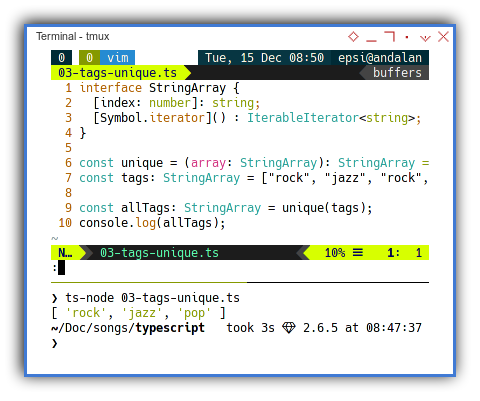Click the at 08:47:37 timestamp

pyautogui.click(x=383, y=328)
